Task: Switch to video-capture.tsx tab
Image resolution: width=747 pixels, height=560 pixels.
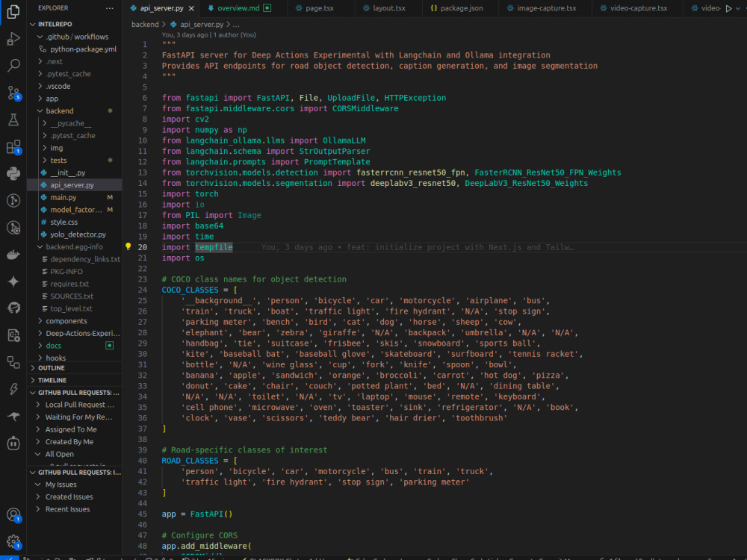Action: coord(639,8)
